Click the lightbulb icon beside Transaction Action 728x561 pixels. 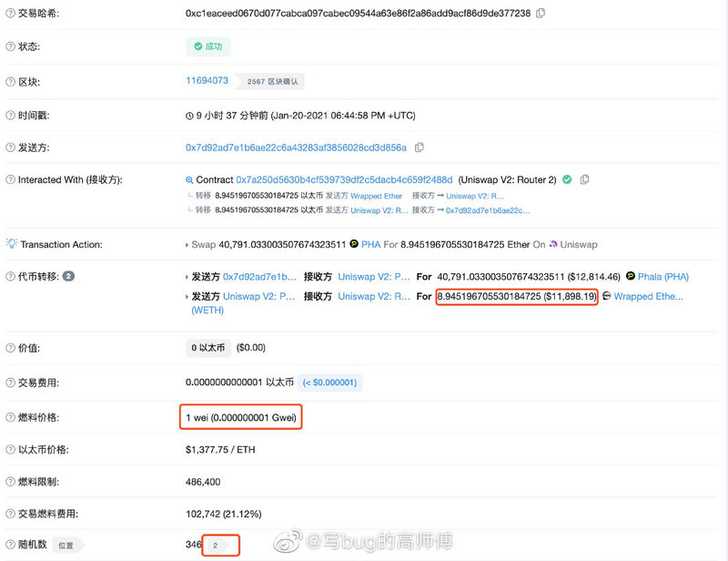click(11, 244)
